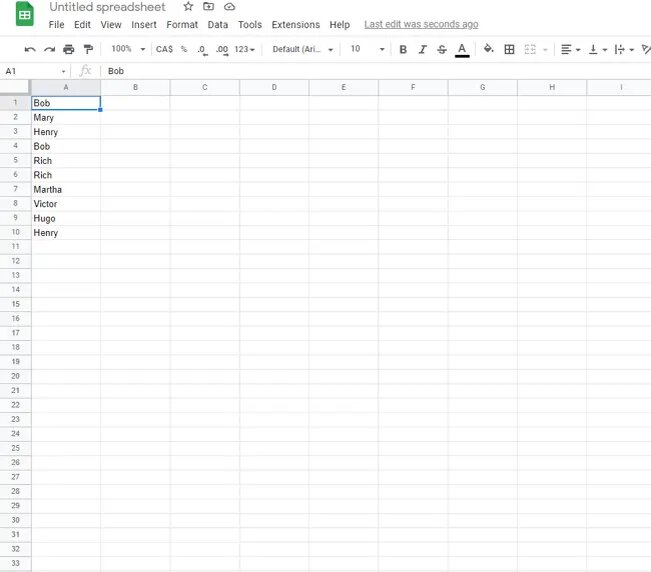
Task: Open the Extensions menu
Action: click(296, 24)
